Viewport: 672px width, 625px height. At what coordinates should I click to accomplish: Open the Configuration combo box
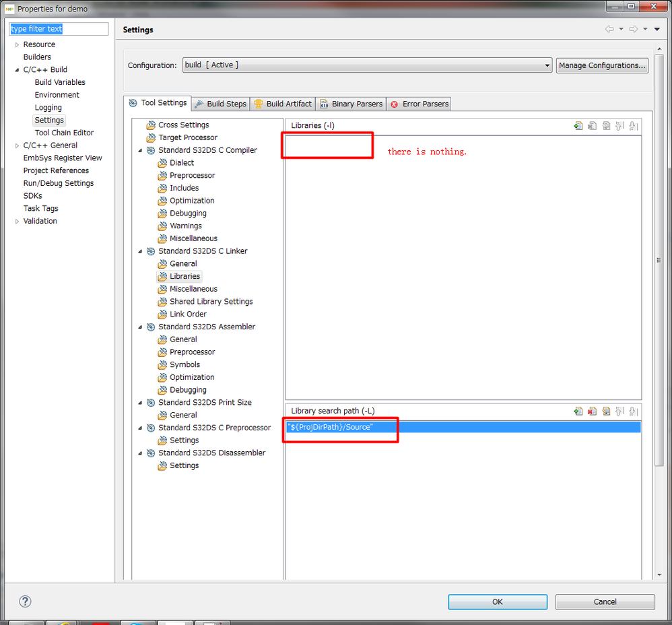click(x=367, y=65)
